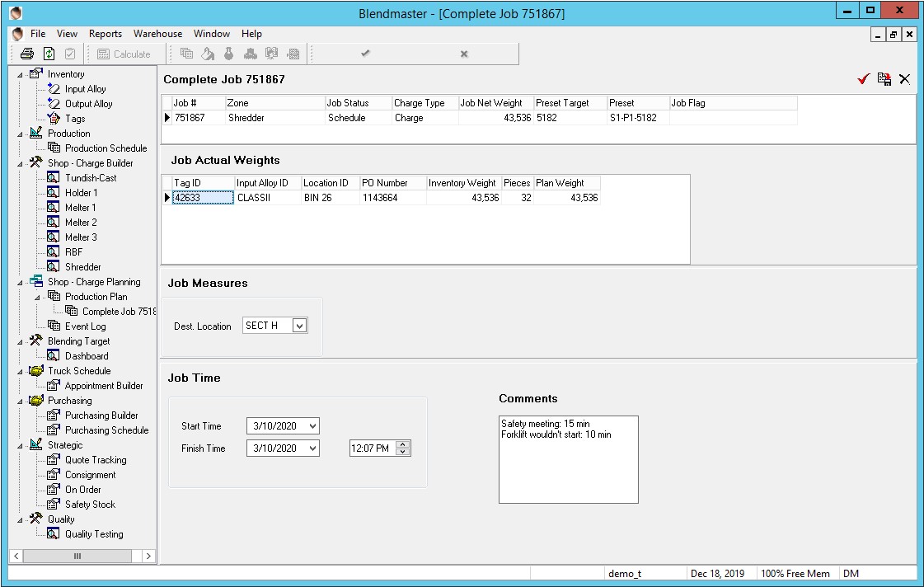This screenshot has height=587, width=924.
Task: Select the Shredder tree item
Action: click(83, 267)
